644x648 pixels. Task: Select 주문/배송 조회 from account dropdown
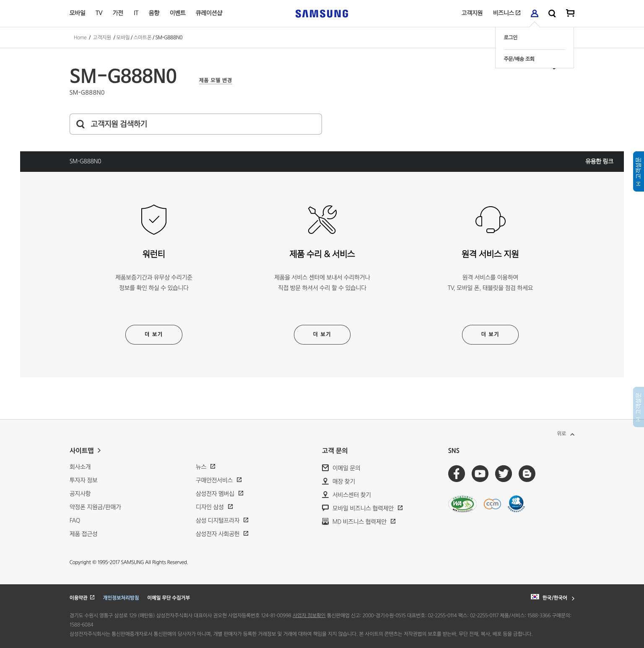tap(519, 59)
